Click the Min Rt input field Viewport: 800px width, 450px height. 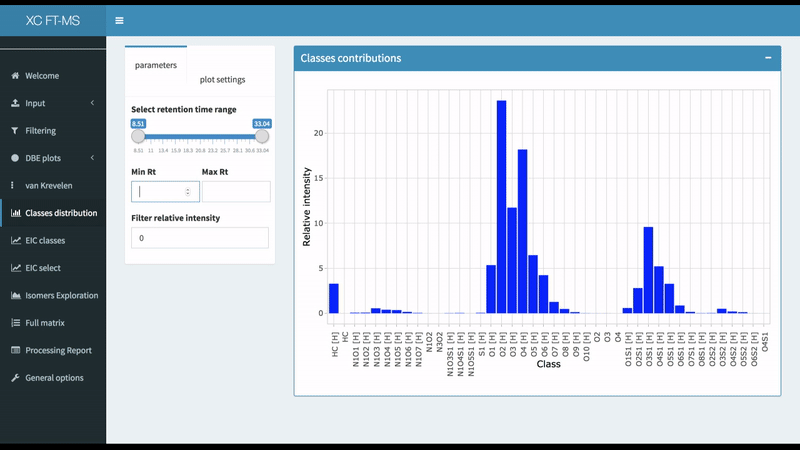pos(160,192)
